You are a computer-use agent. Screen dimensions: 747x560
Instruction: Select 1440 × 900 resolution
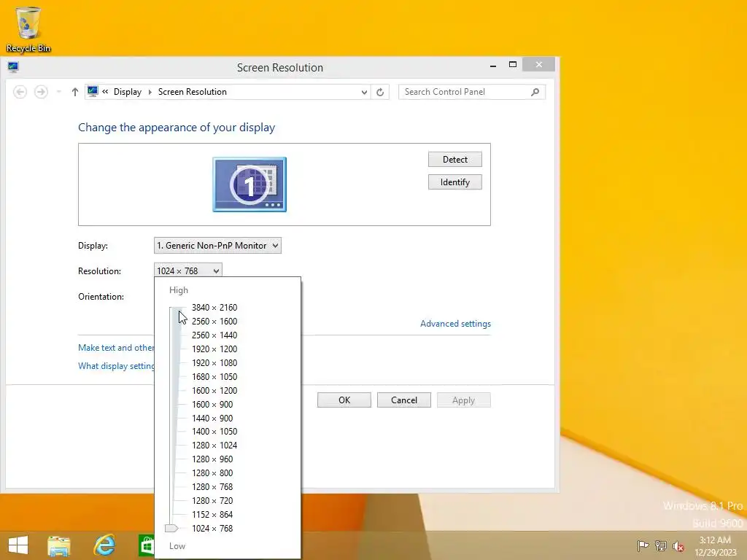212,418
